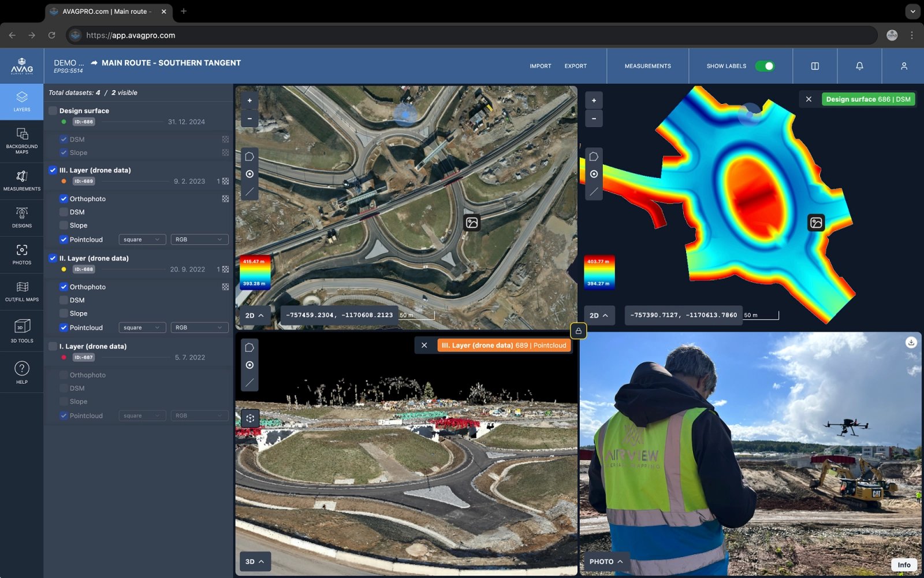Select line measure tool in orthophoto view
The width and height of the screenshot is (924, 578).
click(x=249, y=191)
